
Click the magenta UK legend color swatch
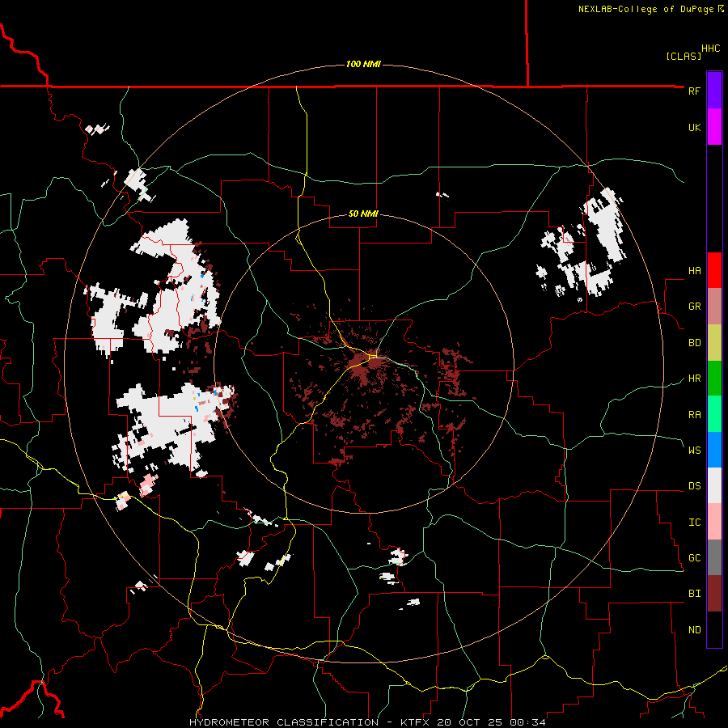point(714,127)
